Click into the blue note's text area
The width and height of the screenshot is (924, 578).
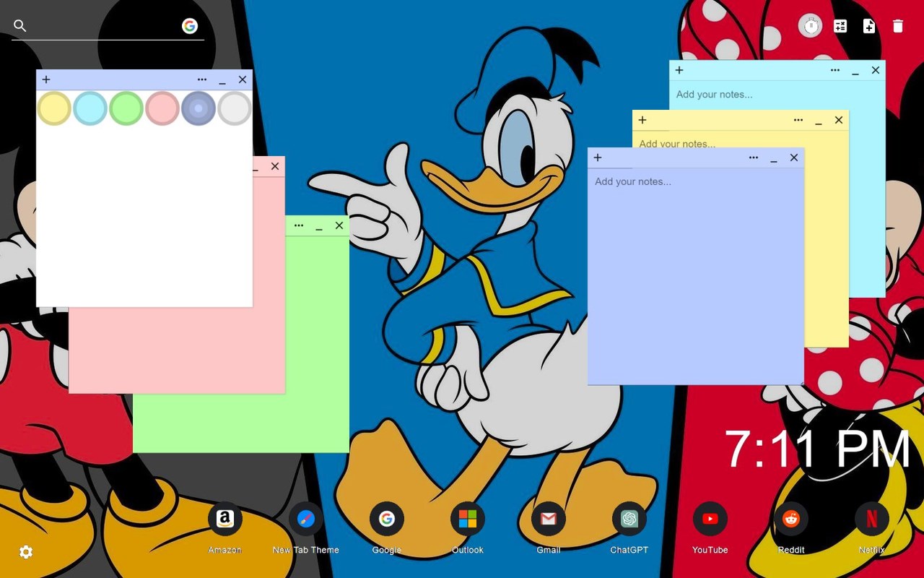(696, 276)
